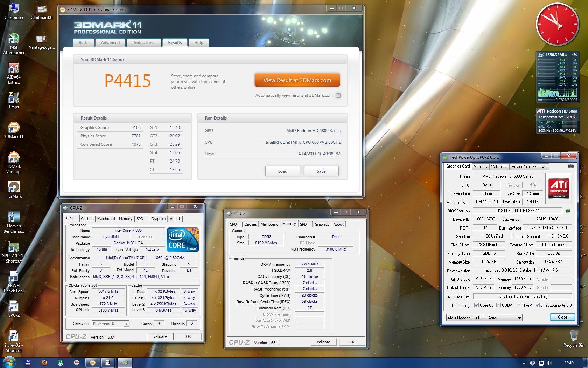This screenshot has height=368, width=588.
Task: Click the Graphics Score value 4106
Action: [x=136, y=128]
